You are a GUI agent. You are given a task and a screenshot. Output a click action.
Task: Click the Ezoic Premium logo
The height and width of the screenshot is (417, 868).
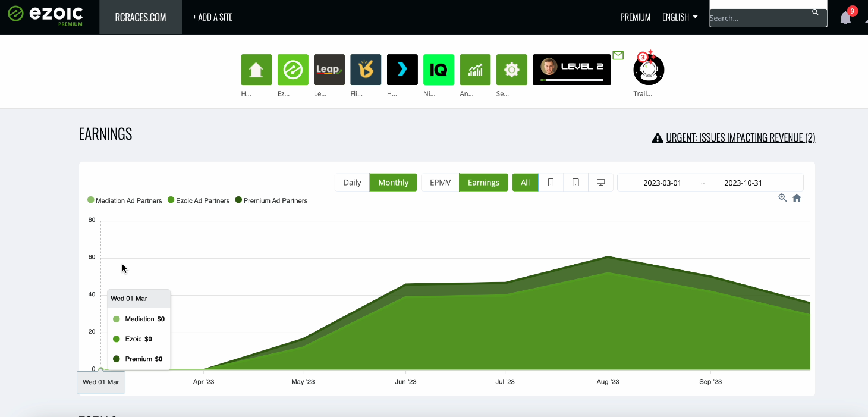tap(45, 17)
